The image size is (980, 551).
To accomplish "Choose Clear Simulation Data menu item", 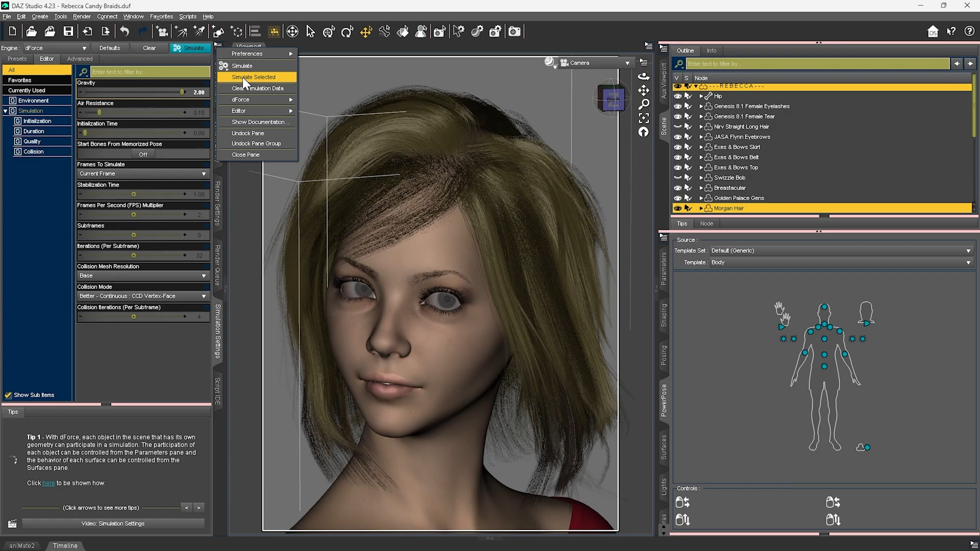I will [x=257, y=88].
